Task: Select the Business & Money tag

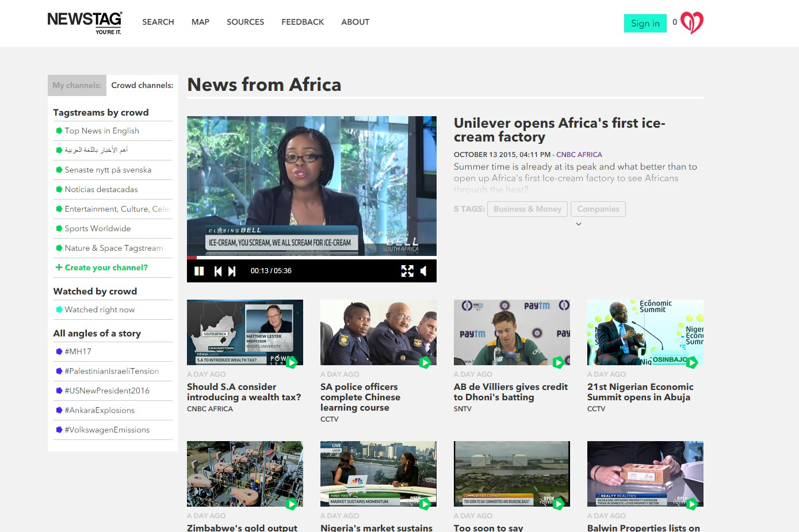Action: (527, 209)
